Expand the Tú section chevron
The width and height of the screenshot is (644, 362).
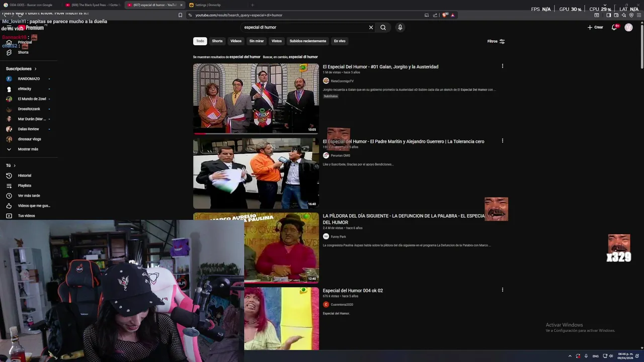(x=15, y=165)
